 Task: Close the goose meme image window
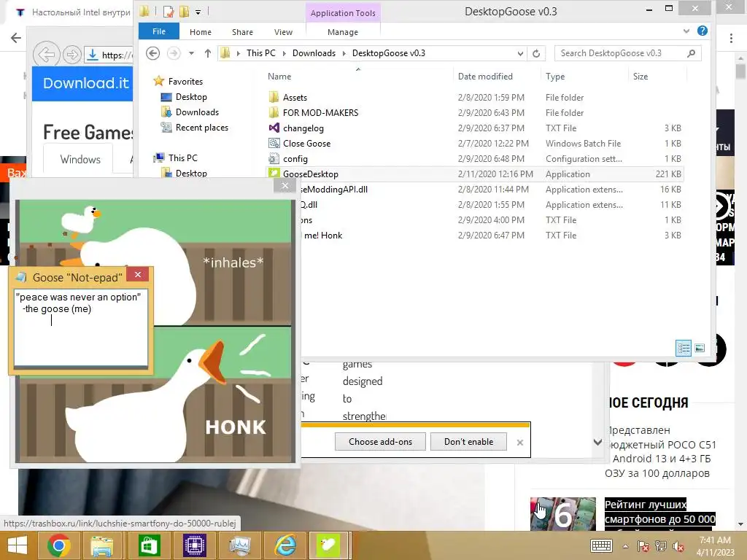pyautogui.click(x=285, y=186)
